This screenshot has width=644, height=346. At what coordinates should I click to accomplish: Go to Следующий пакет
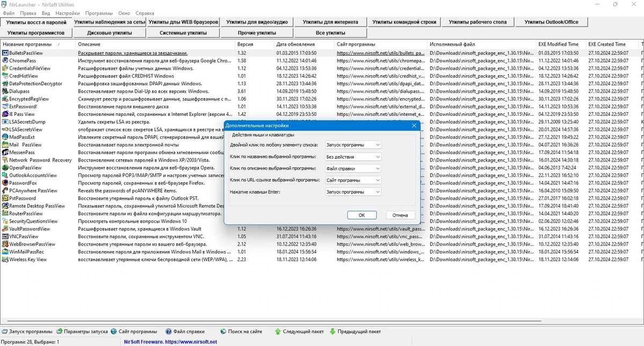299,332
